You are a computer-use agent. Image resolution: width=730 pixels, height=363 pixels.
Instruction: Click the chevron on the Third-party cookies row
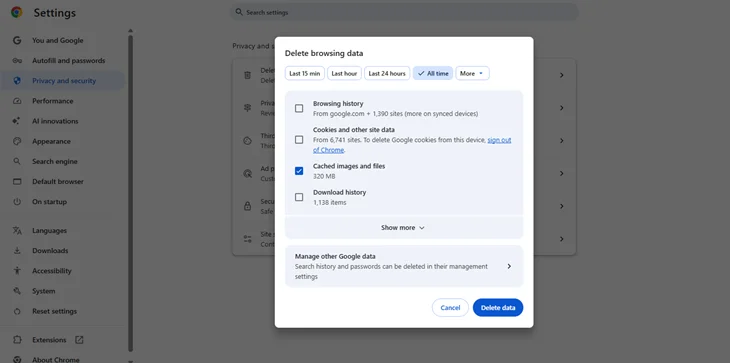point(561,141)
